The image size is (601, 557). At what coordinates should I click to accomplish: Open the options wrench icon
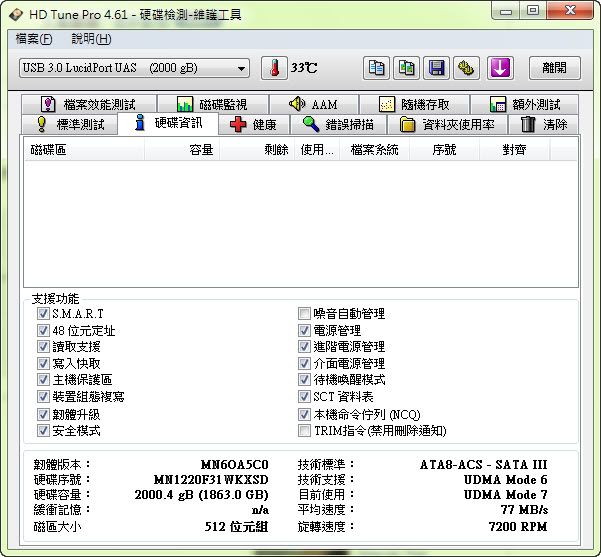pos(466,68)
